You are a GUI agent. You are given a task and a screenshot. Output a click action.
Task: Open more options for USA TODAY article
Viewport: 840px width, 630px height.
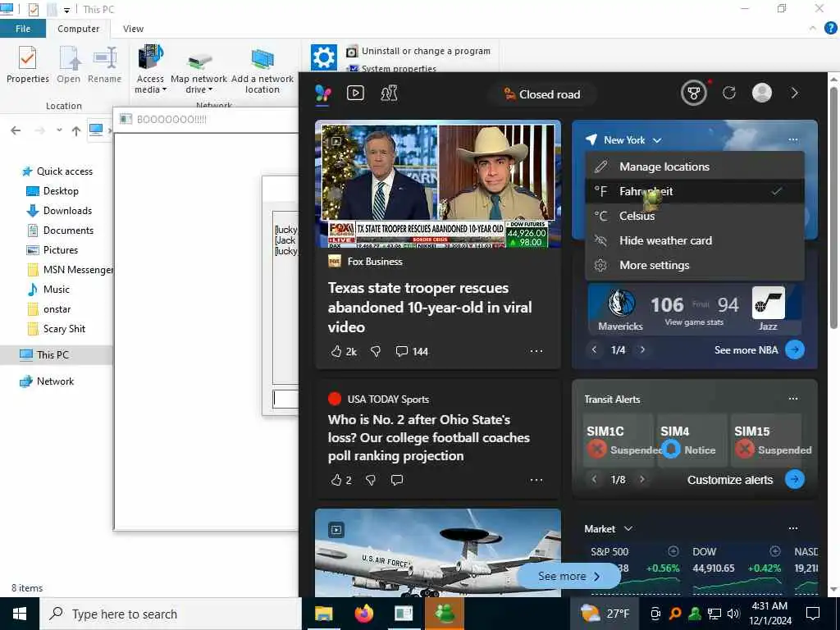(x=536, y=480)
